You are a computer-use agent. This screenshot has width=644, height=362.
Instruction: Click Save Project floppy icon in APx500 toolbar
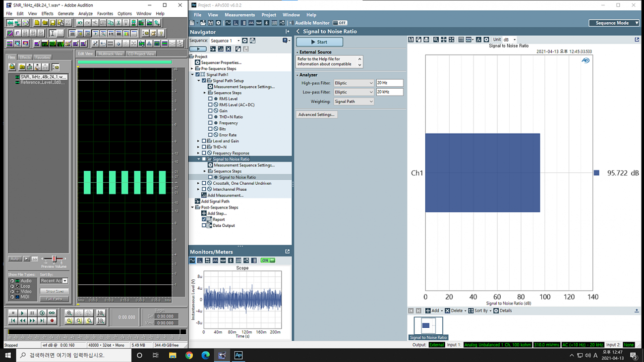[x=210, y=23]
